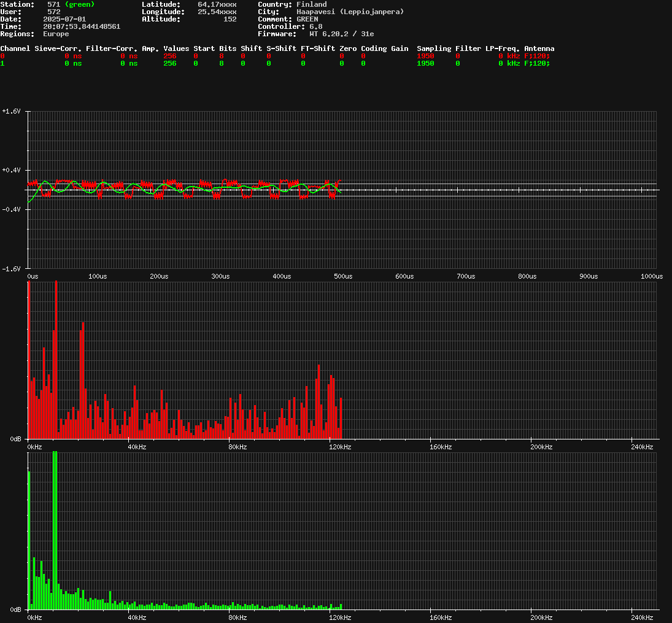Click the comment value "GREEN"
Image resolution: width=672 pixels, height=623 pixels.
pyautogui.click(x=307, y=19)
